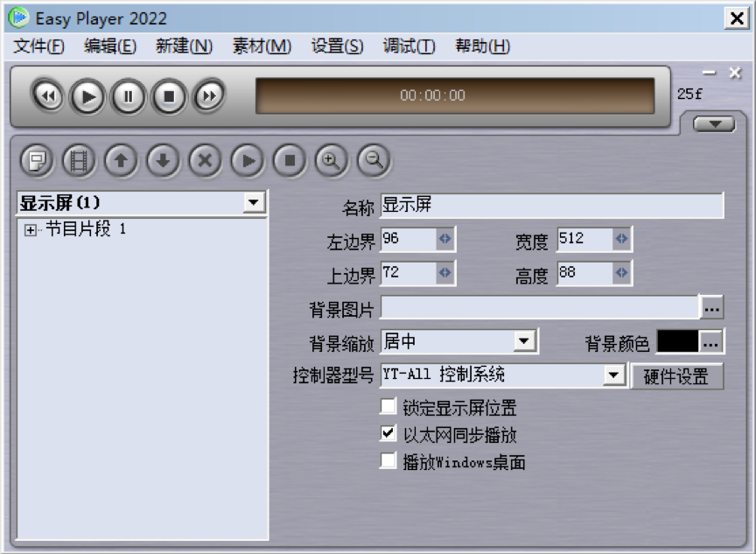Close the inner player panel

735,73
